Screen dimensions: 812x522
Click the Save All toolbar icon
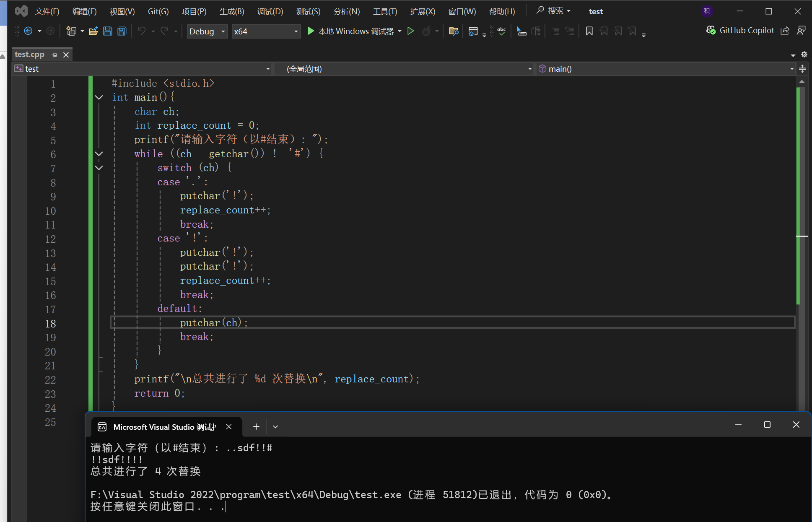[122, 31]
